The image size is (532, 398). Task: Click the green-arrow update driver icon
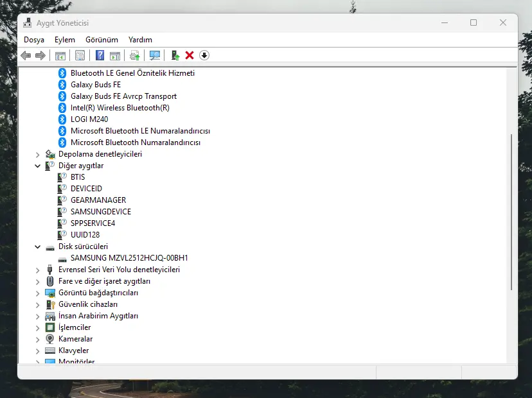(175, 55)
